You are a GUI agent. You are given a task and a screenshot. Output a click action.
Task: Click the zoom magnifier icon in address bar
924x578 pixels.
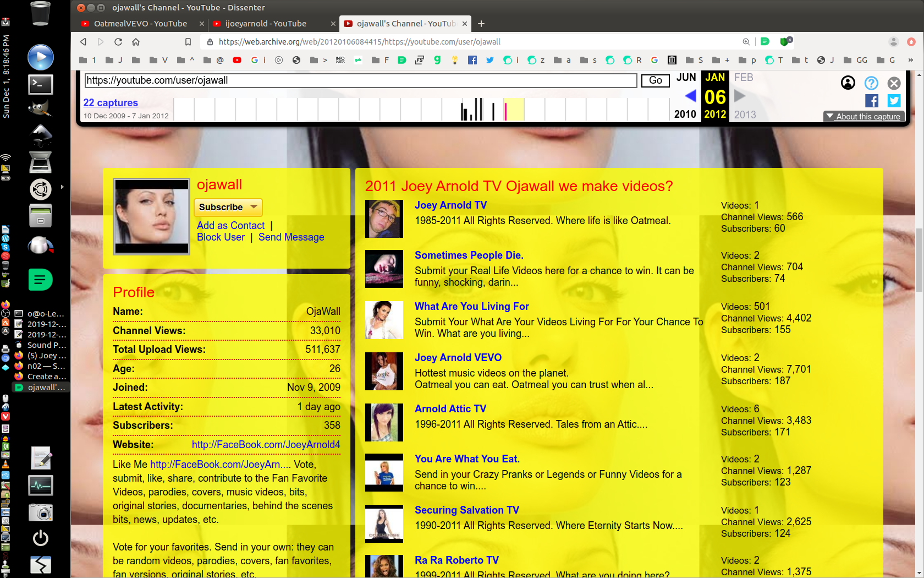tap(746, 42)
